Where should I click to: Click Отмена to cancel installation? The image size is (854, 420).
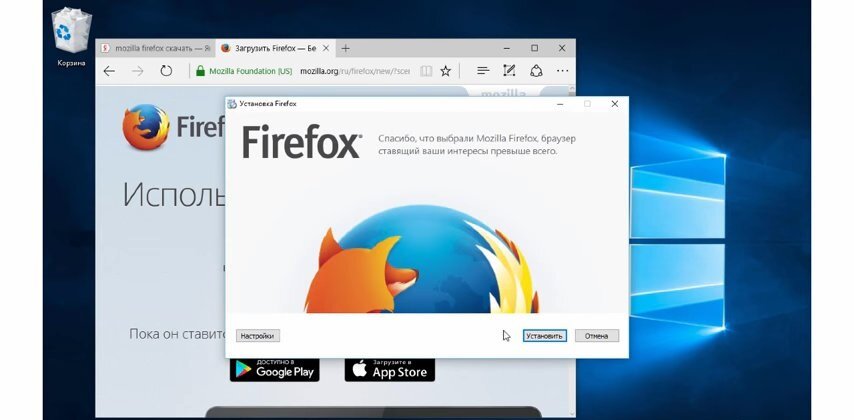click(596, 336)
